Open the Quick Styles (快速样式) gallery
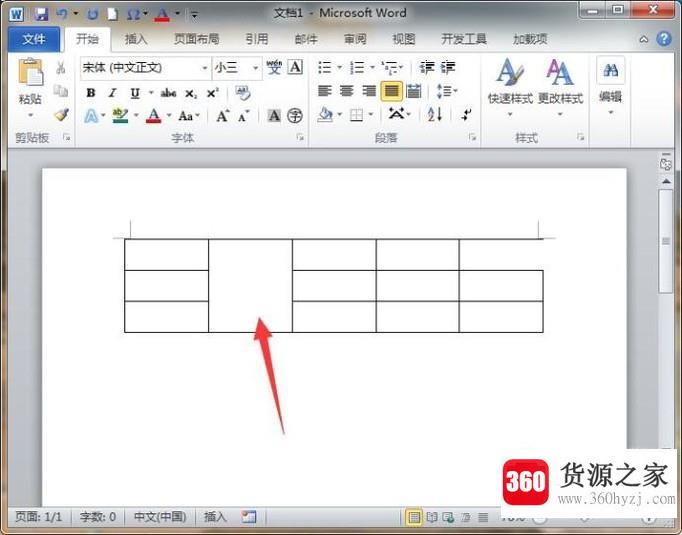682x535 pixels. [x=510, y=88]
